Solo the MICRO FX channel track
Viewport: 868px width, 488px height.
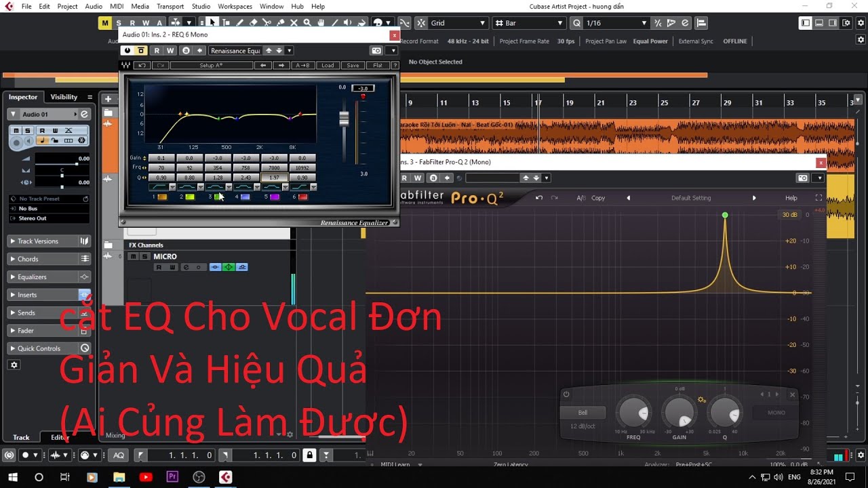point(144,257)
